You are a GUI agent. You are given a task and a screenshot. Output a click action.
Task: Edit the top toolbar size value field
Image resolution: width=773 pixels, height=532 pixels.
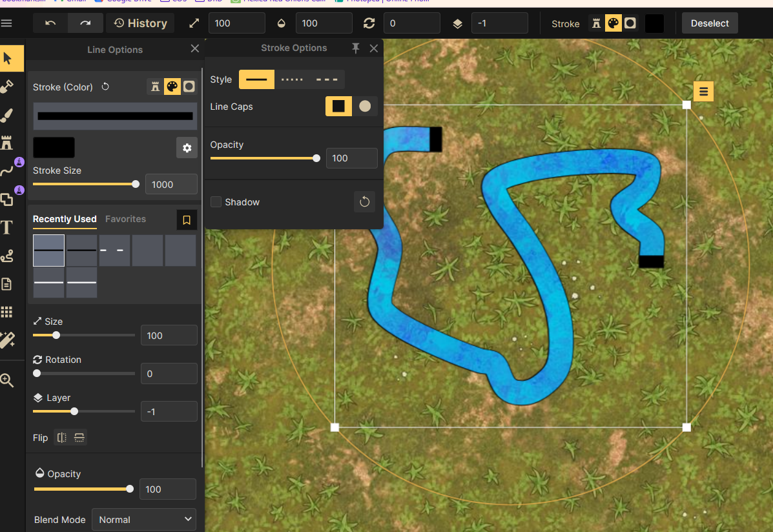click(x=236, y=23)
